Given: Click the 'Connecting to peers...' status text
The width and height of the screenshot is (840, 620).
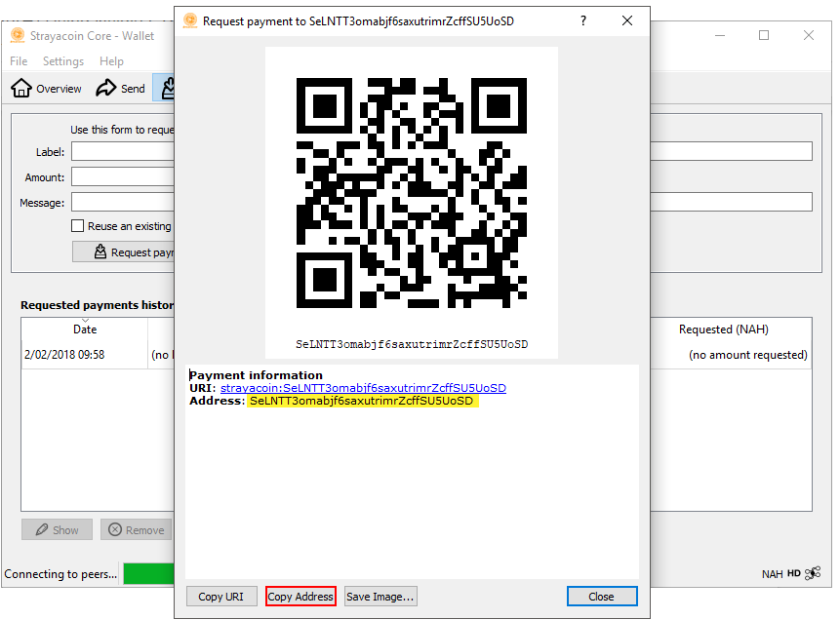Looking at the screenshot, I should [60, 574].
